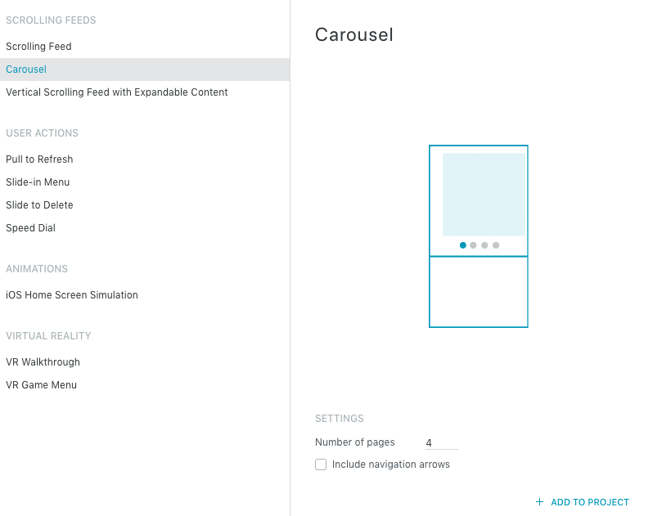653x516 pixels.
Task: Select iOS Home Screen Simulation
Action: tap(72, 295)
